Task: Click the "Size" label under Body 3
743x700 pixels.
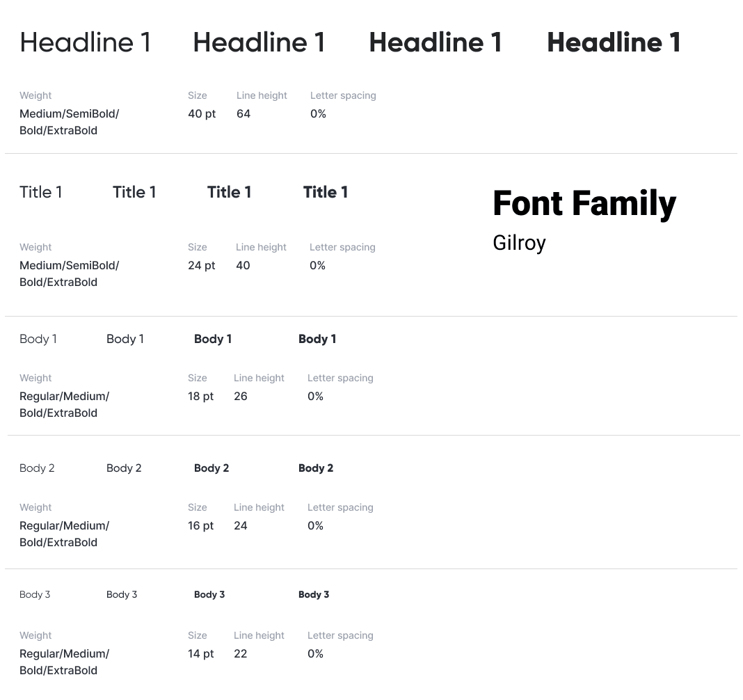Action: tap(198, 635)
